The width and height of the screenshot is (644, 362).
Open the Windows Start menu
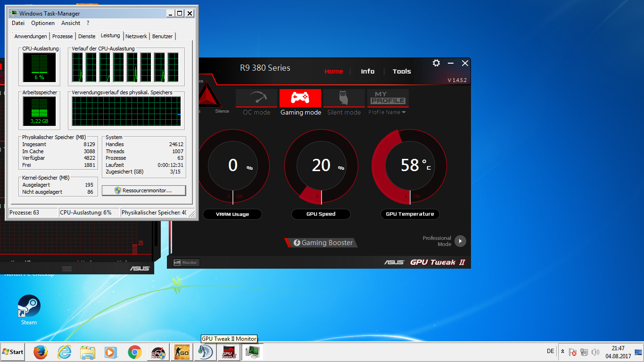coord(13,352)
